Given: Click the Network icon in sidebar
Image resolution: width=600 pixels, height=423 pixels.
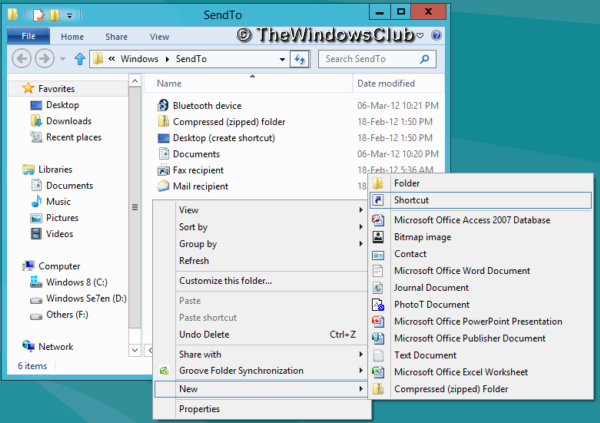Looking at the screenshot, I should point(28,346).
